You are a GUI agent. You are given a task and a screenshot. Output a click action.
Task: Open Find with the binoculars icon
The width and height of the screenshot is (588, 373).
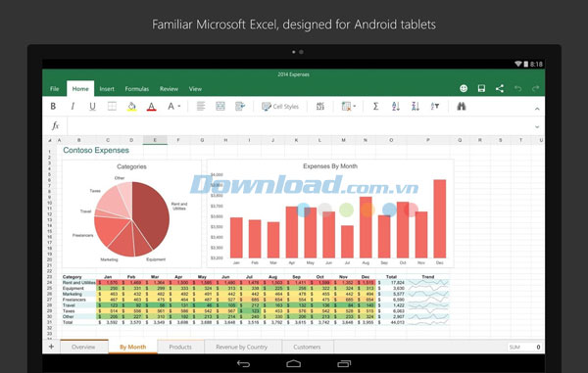[x=462, y=107]
